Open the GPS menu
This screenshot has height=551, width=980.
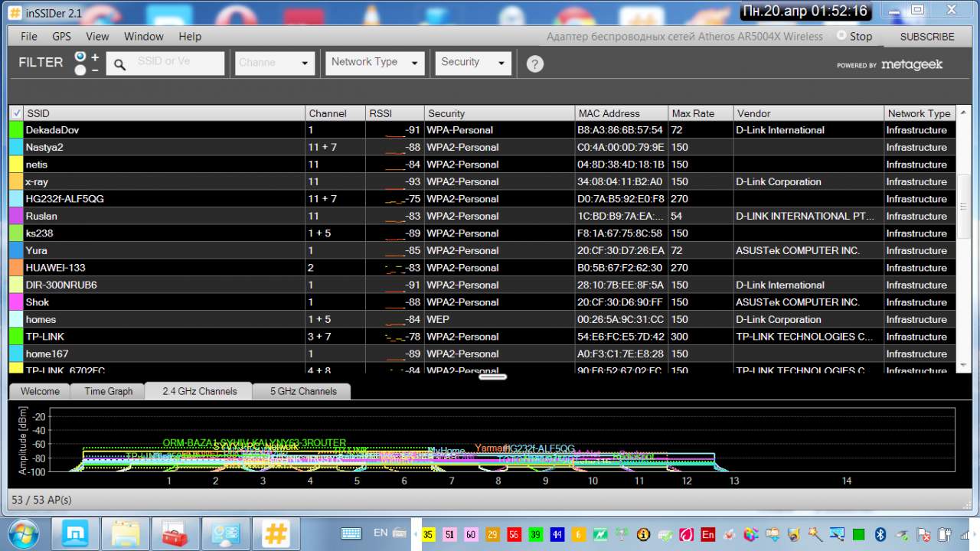point(61,36)
